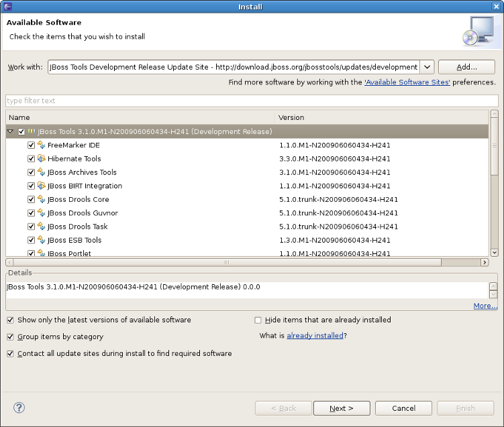Click JBoss Drools Core version 5.1.0.trunk text
The image size is (504, 427).
338,199
